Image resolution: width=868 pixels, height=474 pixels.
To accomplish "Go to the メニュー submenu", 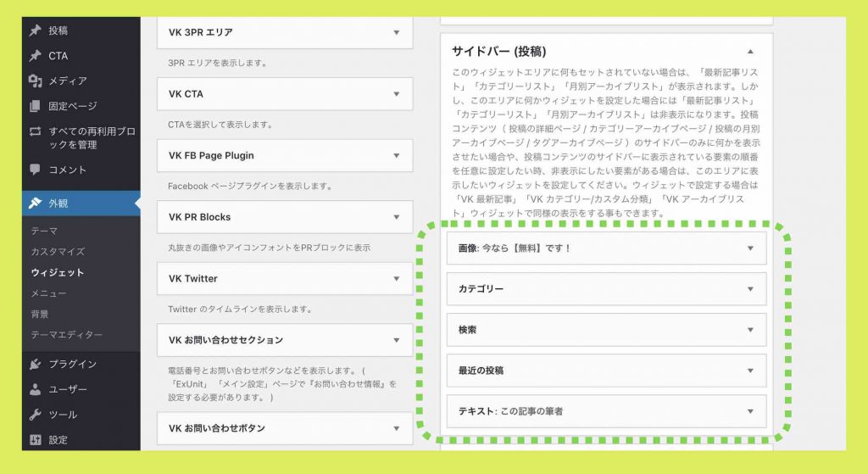I will click(48, 293).
